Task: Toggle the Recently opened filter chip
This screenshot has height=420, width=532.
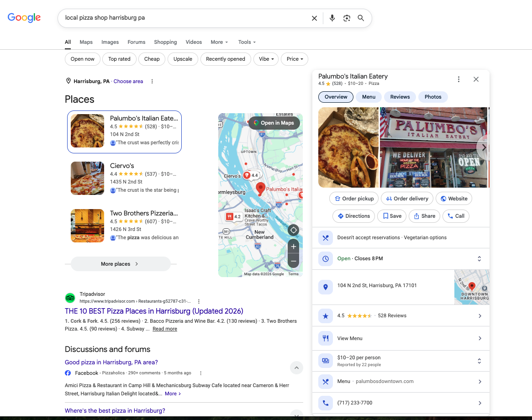Action: [225, 59]
